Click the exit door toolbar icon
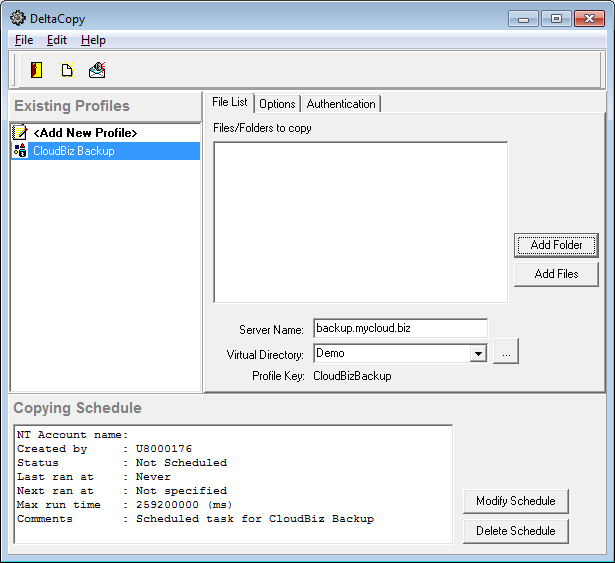This screenshot has width=615, height=563. (x=37, y=70)
